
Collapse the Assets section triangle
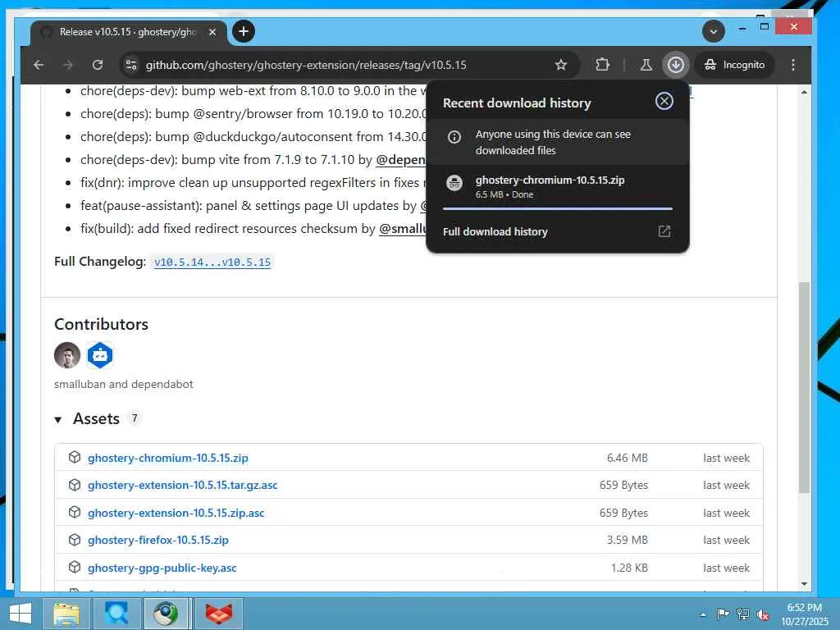point(58,420)
